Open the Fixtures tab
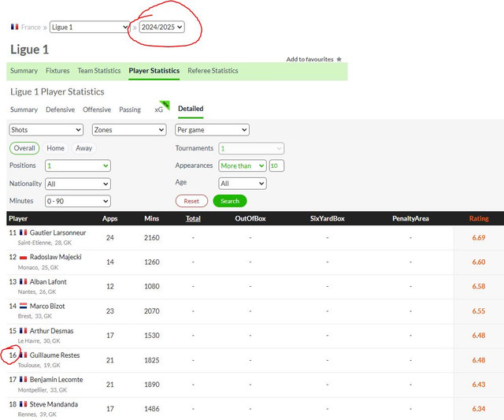 57,71
